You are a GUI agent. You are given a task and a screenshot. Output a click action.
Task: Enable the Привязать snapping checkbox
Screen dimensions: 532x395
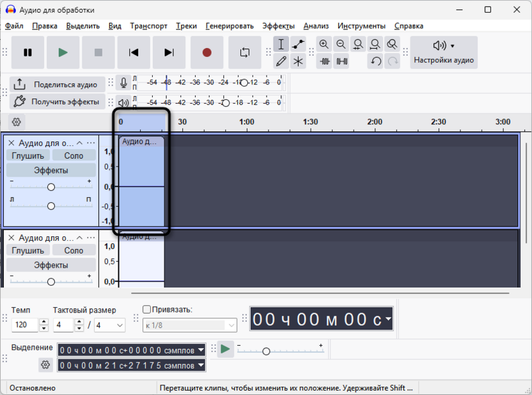click(x=146, y=309)
